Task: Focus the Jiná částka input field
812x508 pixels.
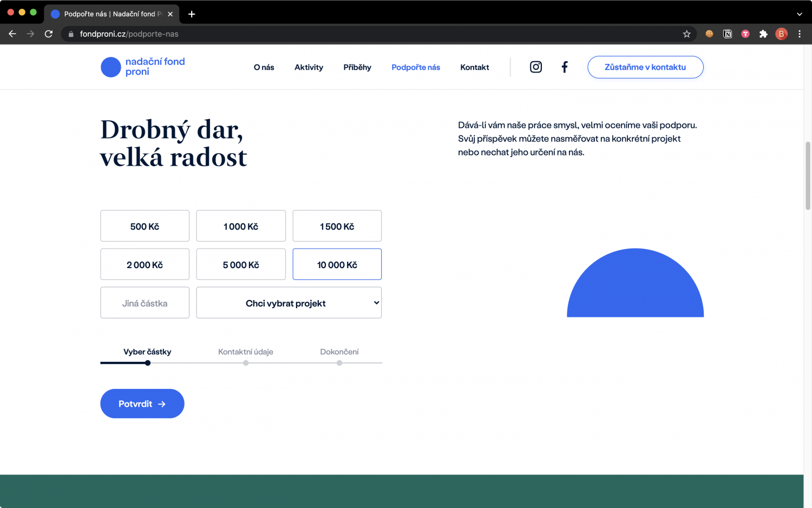Action: (145, 303)
